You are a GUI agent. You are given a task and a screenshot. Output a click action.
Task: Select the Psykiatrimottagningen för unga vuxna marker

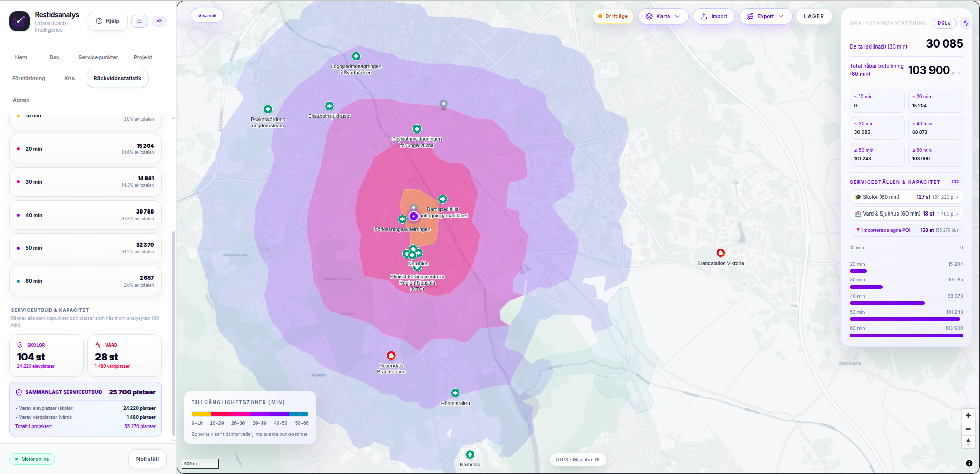point(417,129)
